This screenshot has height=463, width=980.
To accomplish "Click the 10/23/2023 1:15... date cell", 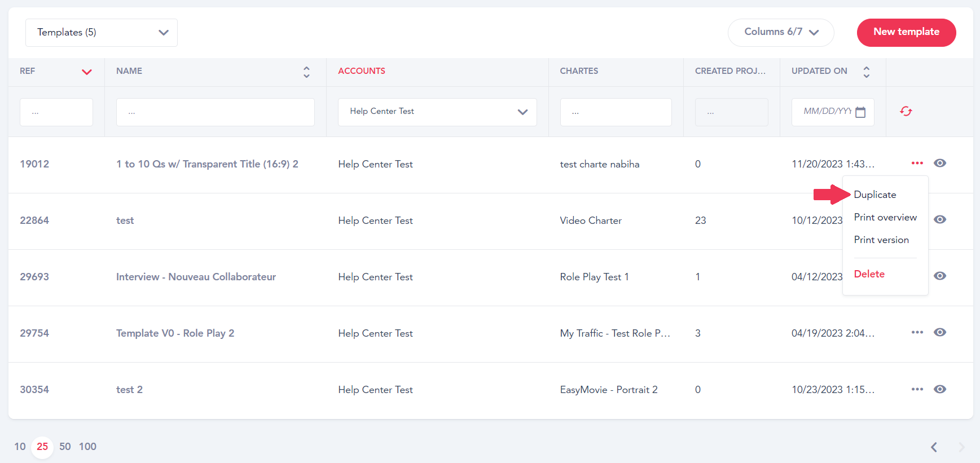I will point(833,390).
